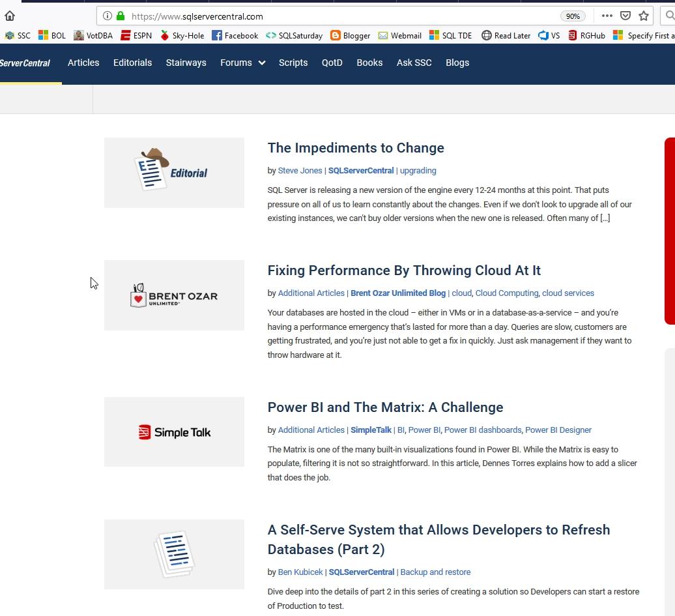The height and width of the screenshot is (616, 675).
Task: Click the 'Power BI Designer' tag link
Action: pyautogui.click(x=558, y=430)
